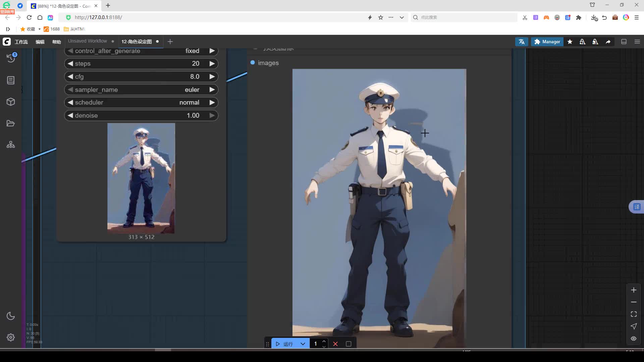Toggle dark theme moon icon

pos(11,316)
